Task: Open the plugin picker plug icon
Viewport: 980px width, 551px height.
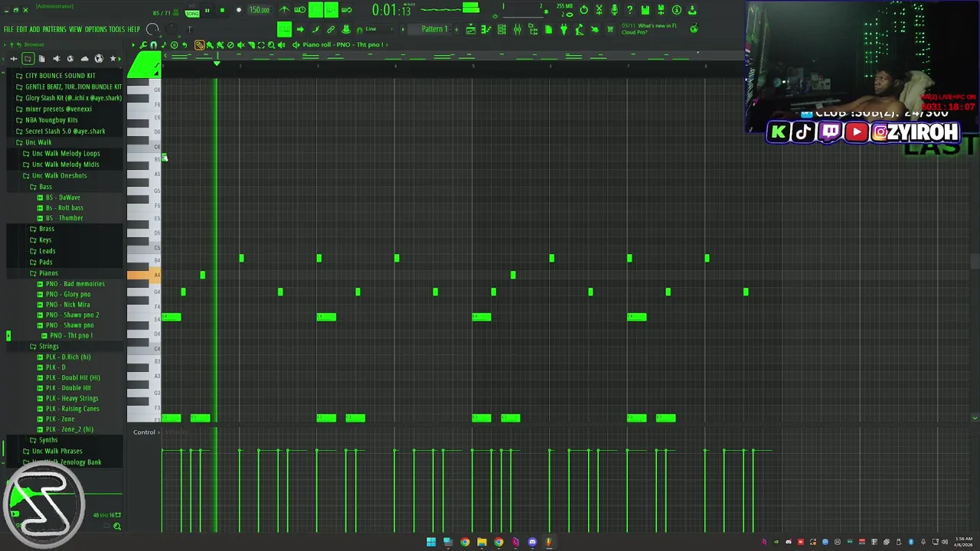Action: coord(563,29)
